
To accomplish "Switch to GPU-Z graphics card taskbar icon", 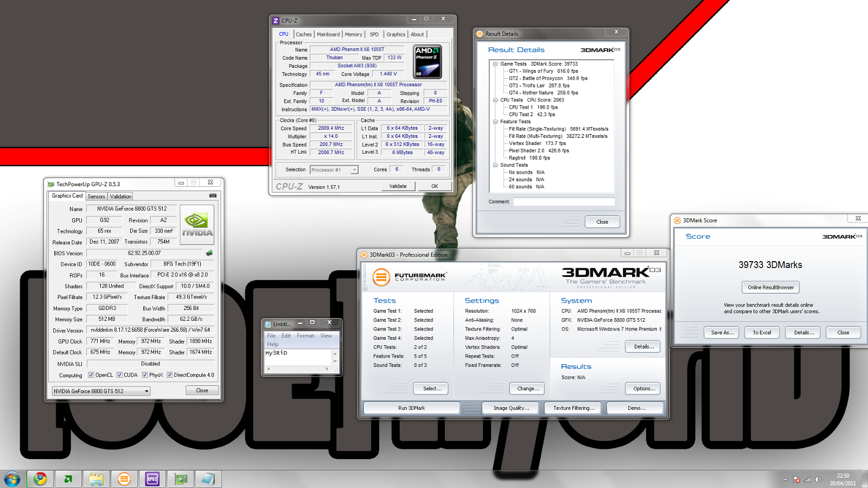I will [181, 479].
